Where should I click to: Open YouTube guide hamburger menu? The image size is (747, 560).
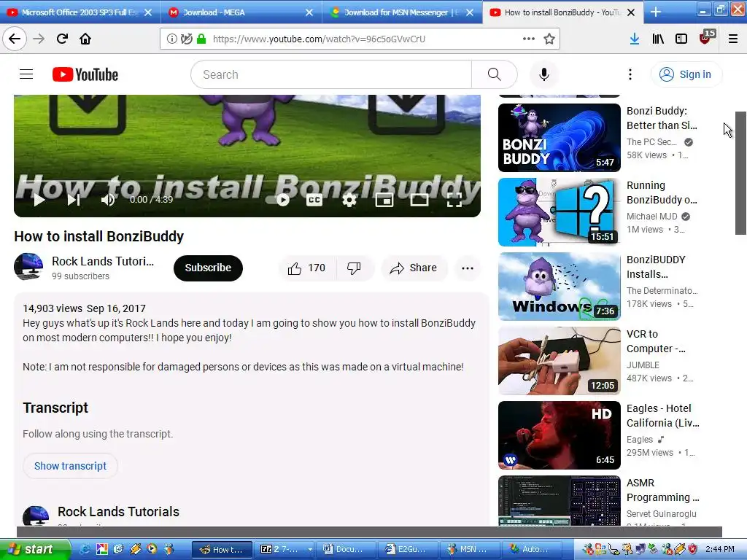point(26,74)
